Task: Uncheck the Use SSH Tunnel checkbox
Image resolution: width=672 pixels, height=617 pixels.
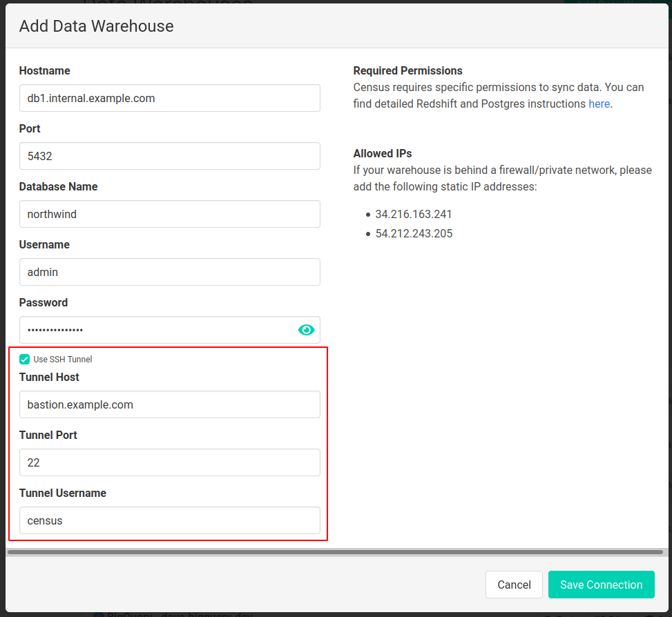Action: click(x=25, y=359)
